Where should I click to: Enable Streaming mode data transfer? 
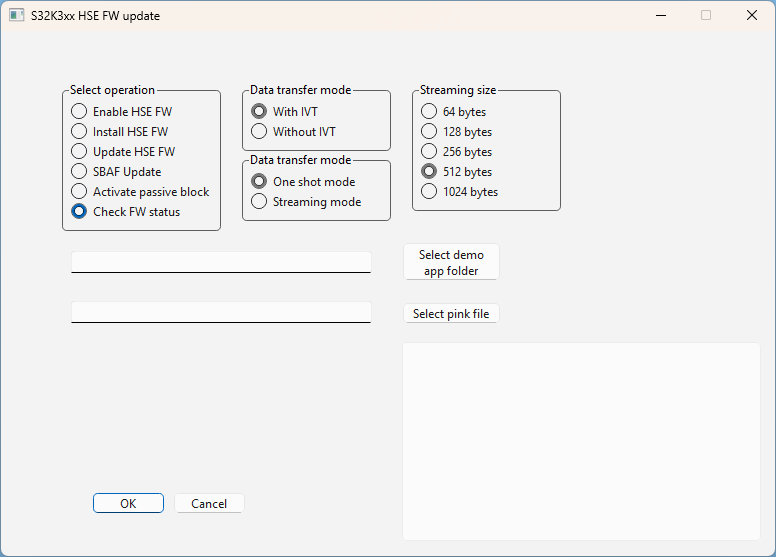(x=259, y=202)
